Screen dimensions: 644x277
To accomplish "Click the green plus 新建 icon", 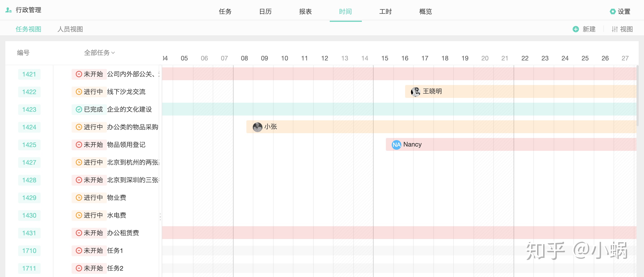I will (576, 29).
